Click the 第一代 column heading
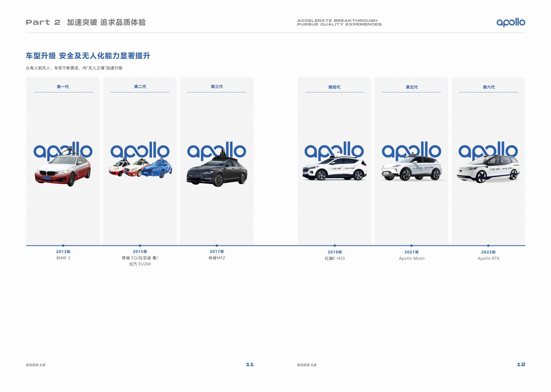551x392 pixels. tap(63, 87)
